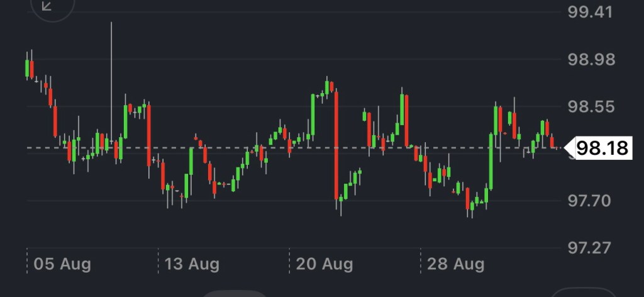The width and height of the screenshot is (644, 297).
Task: Click the 98.98 price axis label
Action: coord(589,60)
